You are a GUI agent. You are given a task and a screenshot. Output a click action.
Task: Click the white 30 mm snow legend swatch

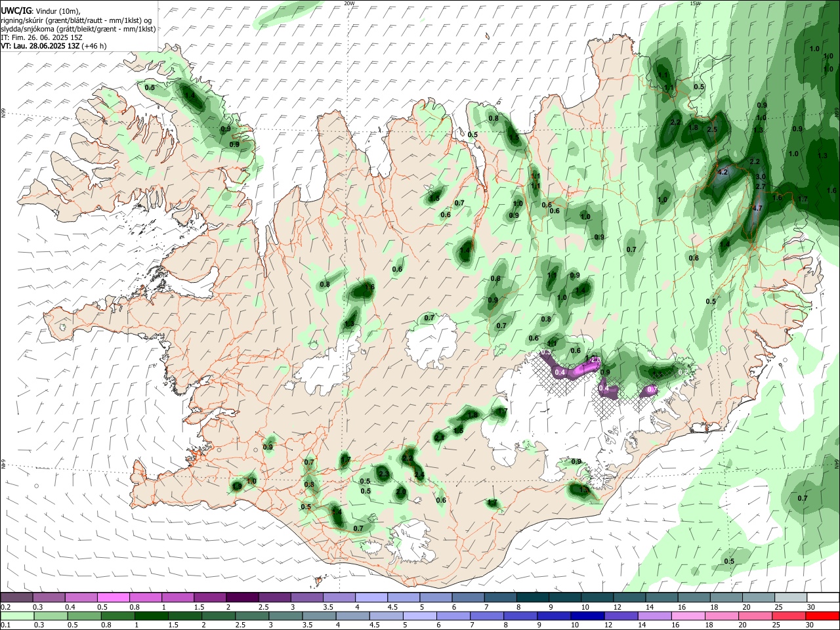tap(823, 597)
